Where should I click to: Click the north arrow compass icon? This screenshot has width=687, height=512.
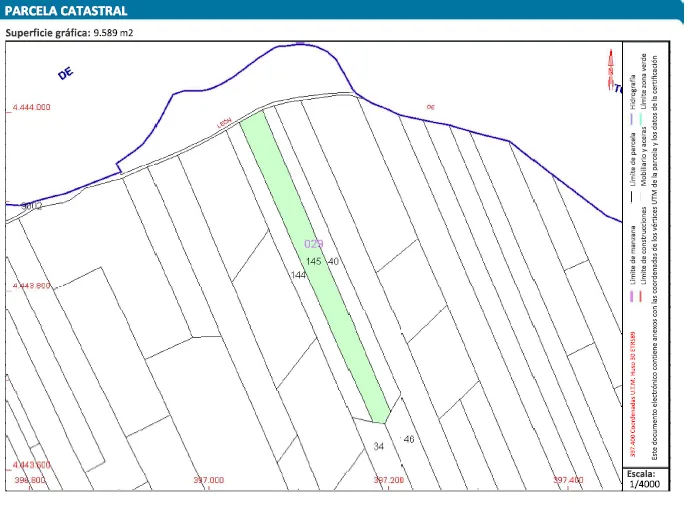coord(611,65)
